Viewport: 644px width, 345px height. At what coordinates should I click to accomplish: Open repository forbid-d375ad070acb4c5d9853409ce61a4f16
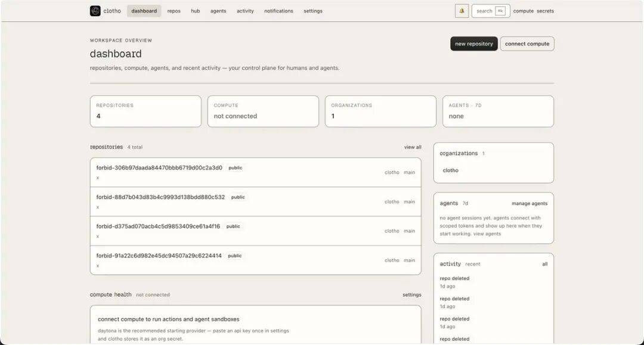click(x=255, y=231)
